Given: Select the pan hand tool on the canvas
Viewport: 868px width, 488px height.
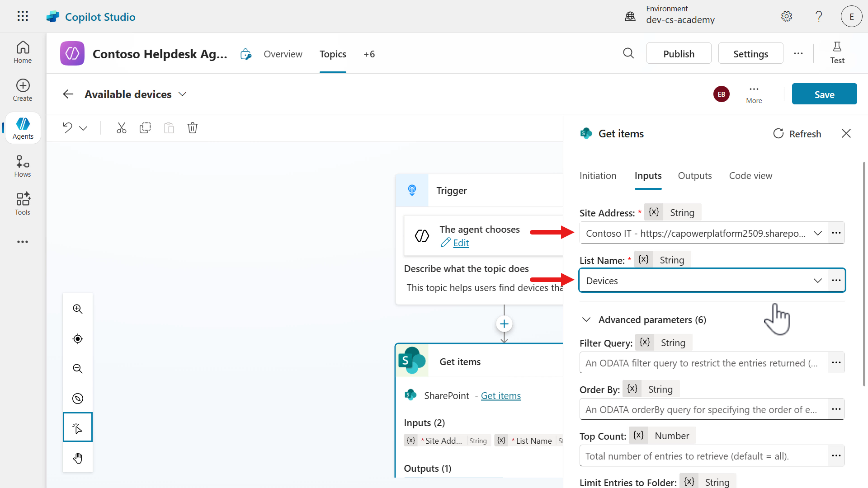Looking at the screenshot, I should coord(77,458).
